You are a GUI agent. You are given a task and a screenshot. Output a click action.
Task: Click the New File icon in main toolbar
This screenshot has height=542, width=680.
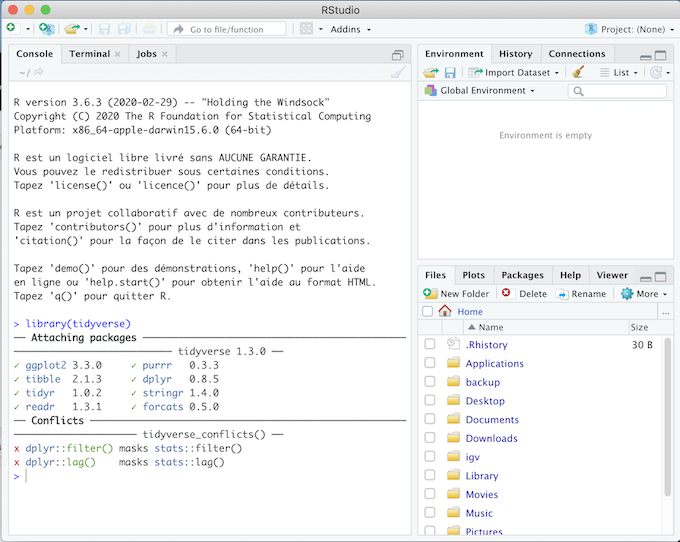click(x=11, y=29)
